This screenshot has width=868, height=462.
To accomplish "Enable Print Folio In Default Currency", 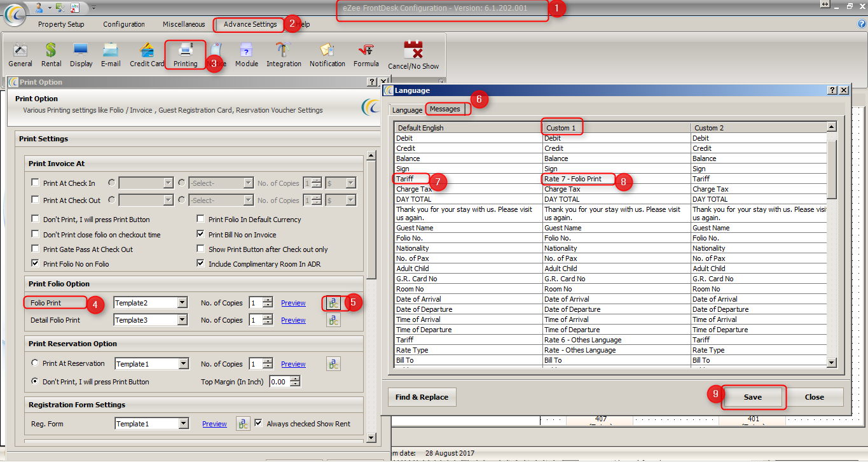I will 201,220.
